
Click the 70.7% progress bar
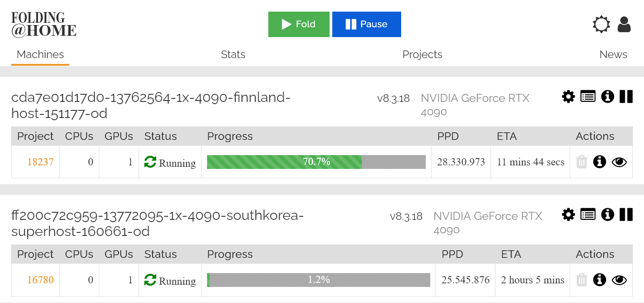click(316, 162)
